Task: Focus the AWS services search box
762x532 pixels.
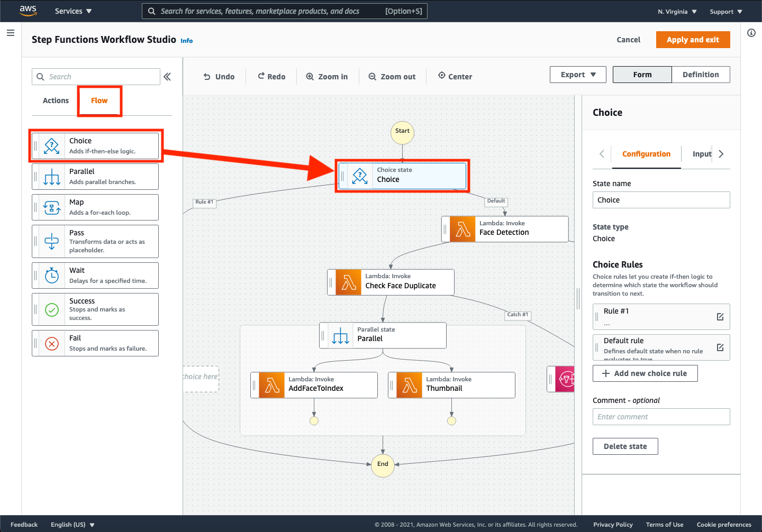Action: tap(285, 11)
